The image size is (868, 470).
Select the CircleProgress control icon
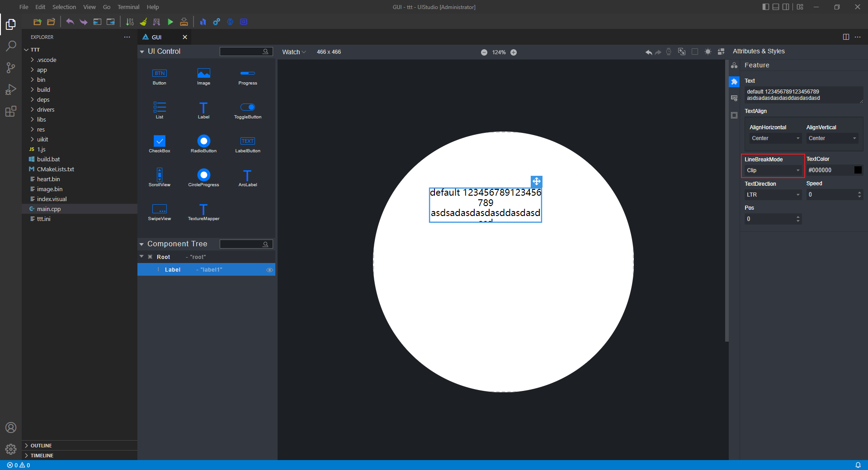203,175
